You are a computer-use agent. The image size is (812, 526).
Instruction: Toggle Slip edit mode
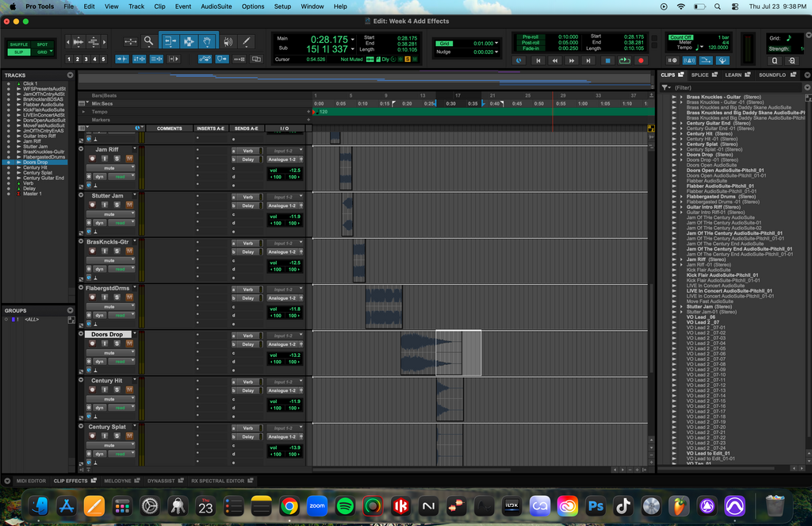coord(19,52)
